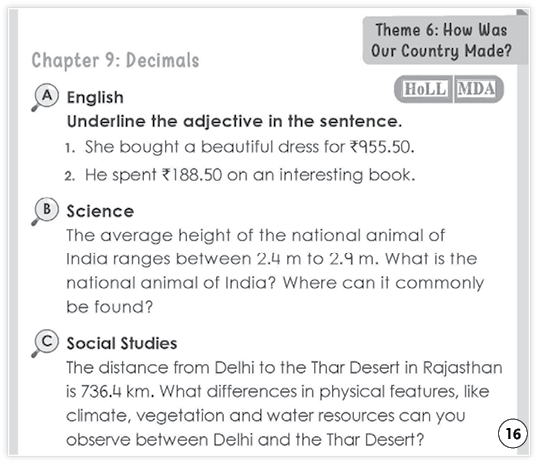Image resolution: width=538 pixels, height=464 pixels.
Task: Click the HoLL badge
Action: coord(425,89)
